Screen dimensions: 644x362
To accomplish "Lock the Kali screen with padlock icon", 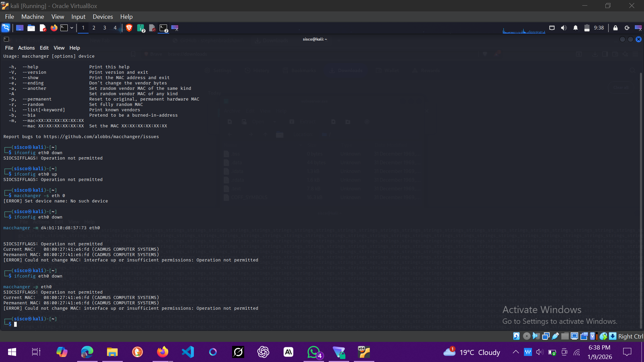I will click(x=615, y=28).
